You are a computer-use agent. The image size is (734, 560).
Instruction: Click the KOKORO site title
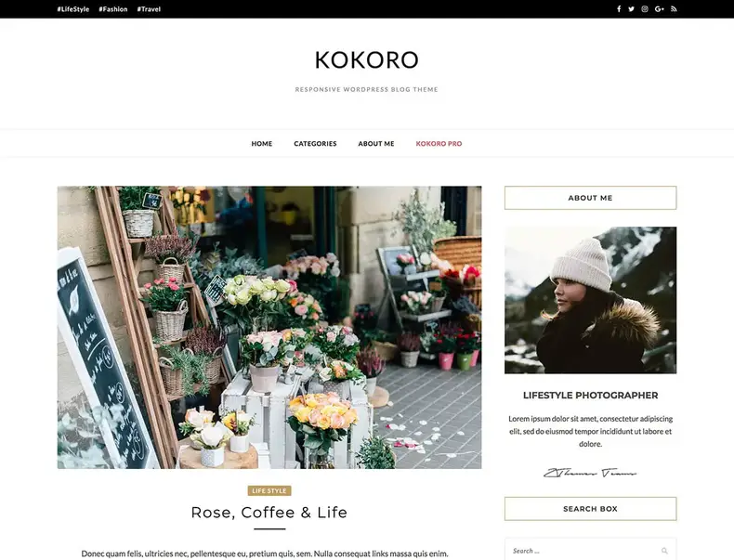366,59
